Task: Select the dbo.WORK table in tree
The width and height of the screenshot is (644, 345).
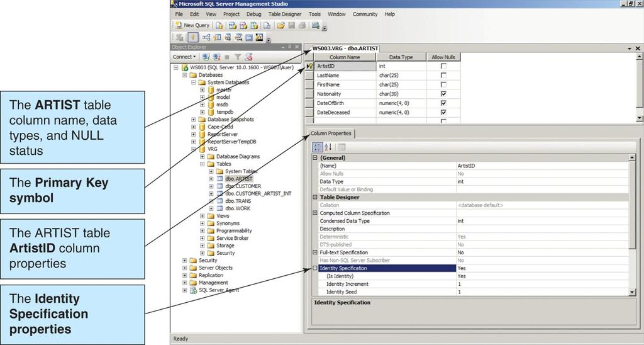Action: 237,208
